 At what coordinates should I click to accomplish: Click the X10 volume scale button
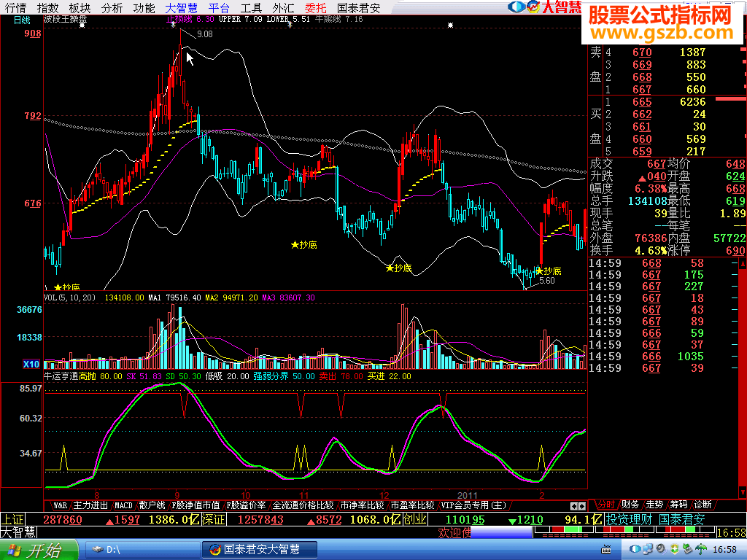tap(31, 364)
